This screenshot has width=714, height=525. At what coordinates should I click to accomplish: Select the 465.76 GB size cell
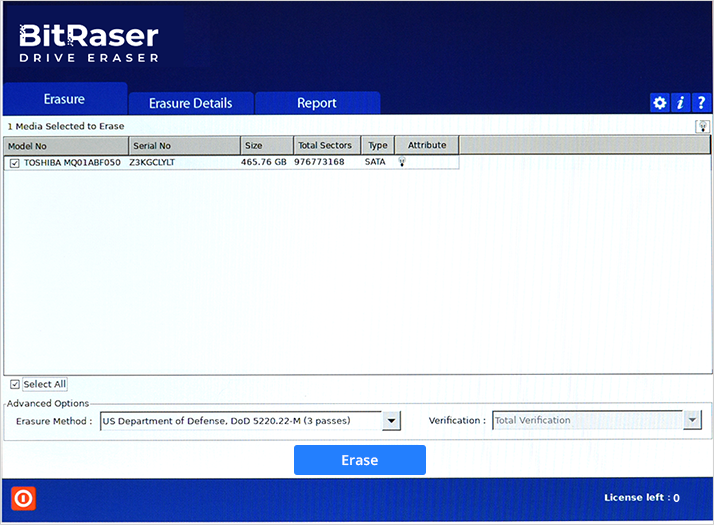[x=264, y=162]
